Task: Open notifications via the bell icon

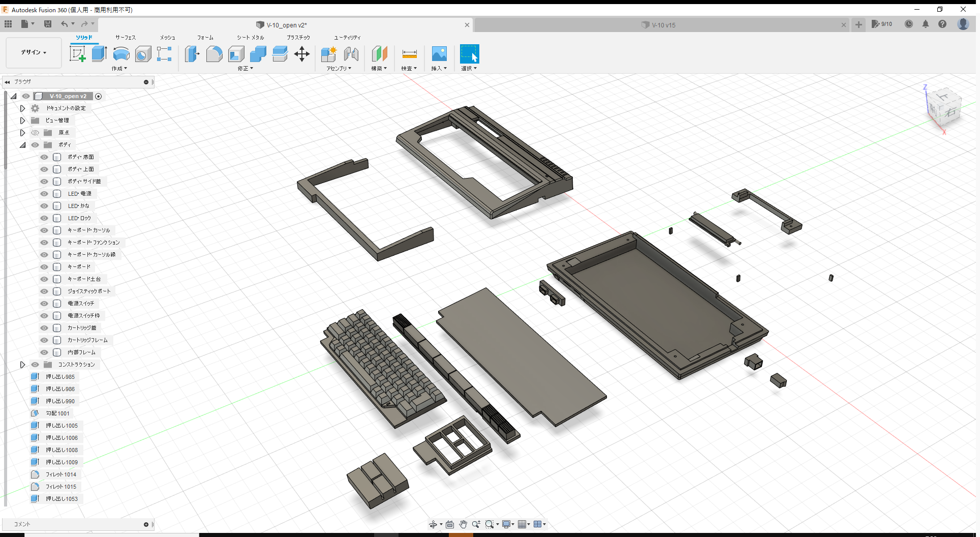Action: click(x=926, y=24)
